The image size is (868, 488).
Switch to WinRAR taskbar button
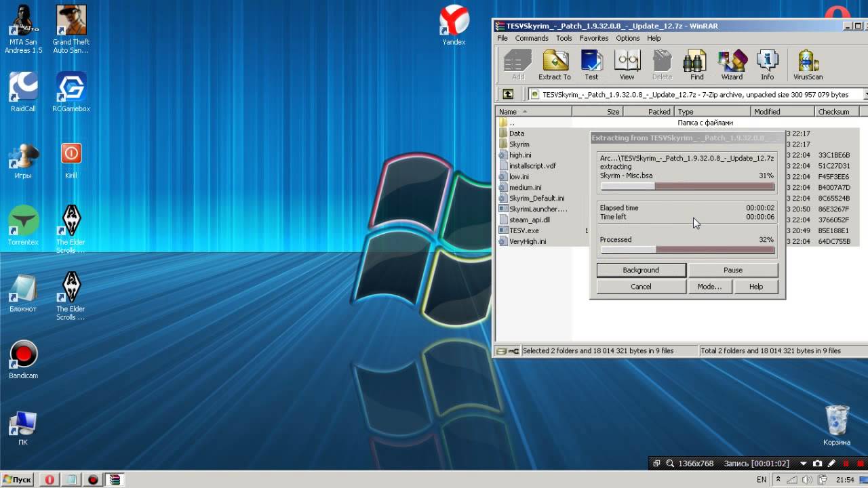pyautogui.click(x=115, y=480)
